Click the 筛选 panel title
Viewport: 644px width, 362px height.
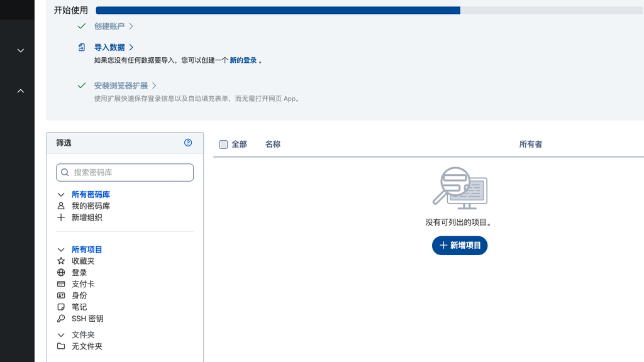click(64, 143)
